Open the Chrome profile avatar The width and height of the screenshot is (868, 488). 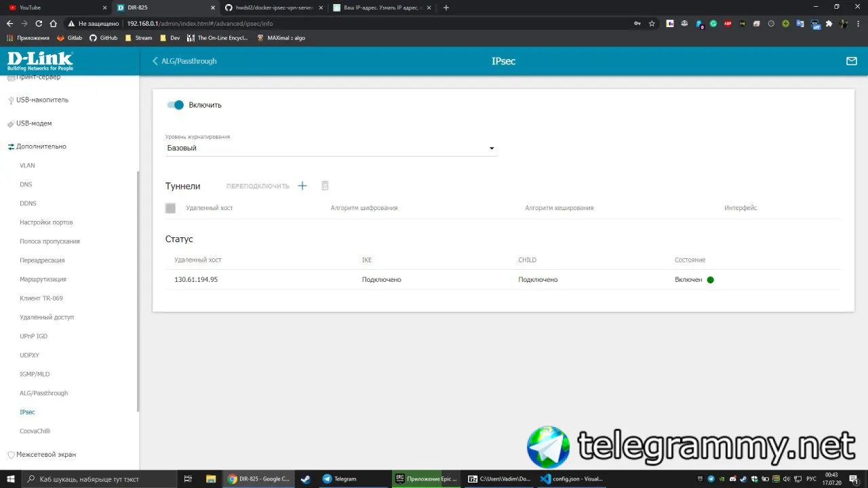(x=844, y=23)
